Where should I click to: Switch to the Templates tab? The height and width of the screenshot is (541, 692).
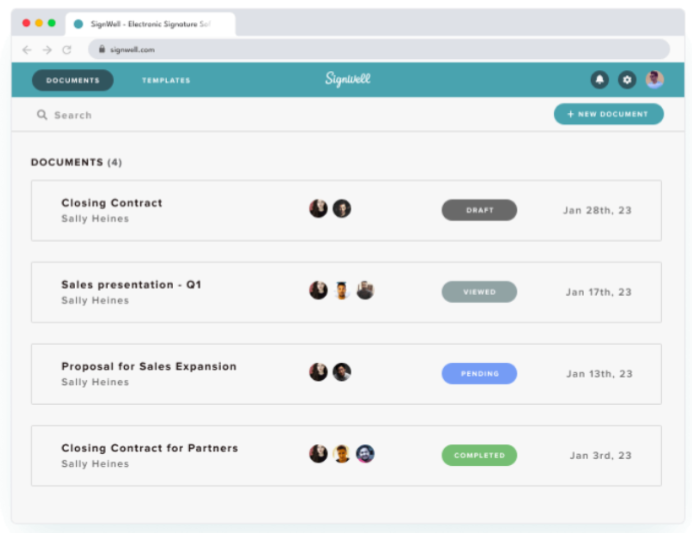(166, 80)
